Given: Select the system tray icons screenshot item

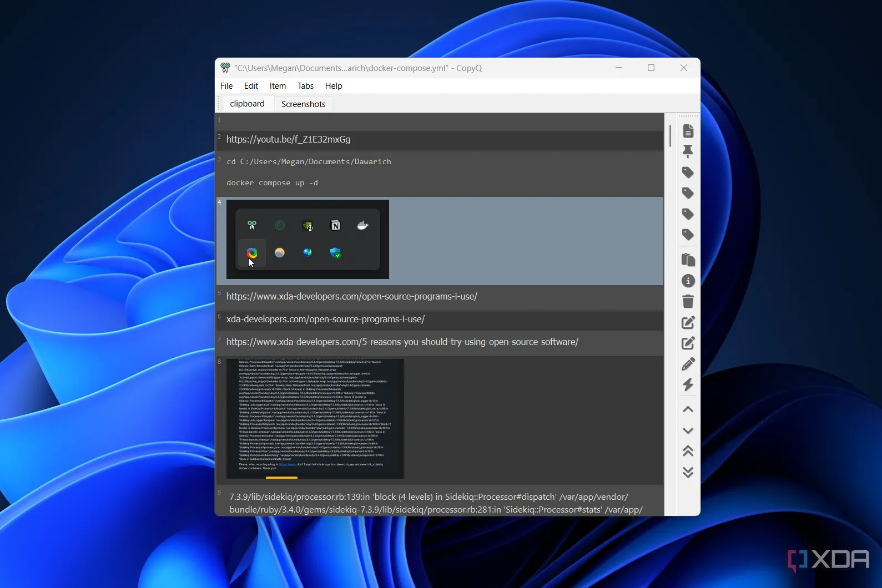Looking at the screenshot, I should (x=440, y=241).
